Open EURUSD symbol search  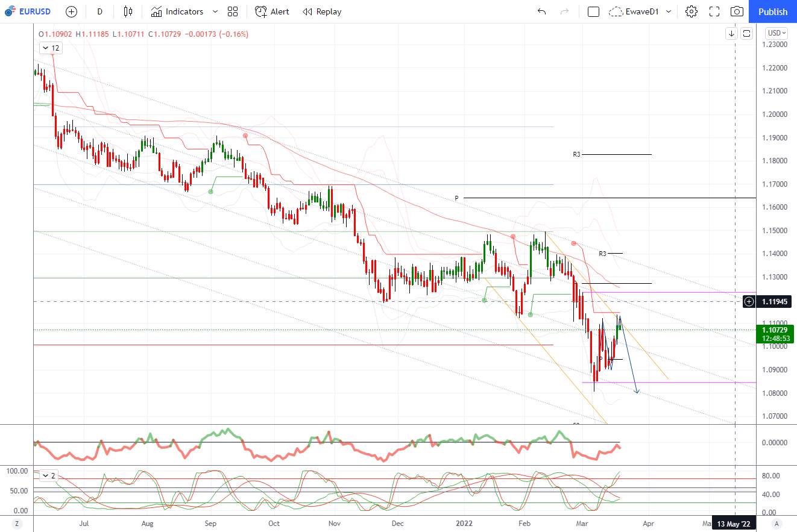click(28, 11)
